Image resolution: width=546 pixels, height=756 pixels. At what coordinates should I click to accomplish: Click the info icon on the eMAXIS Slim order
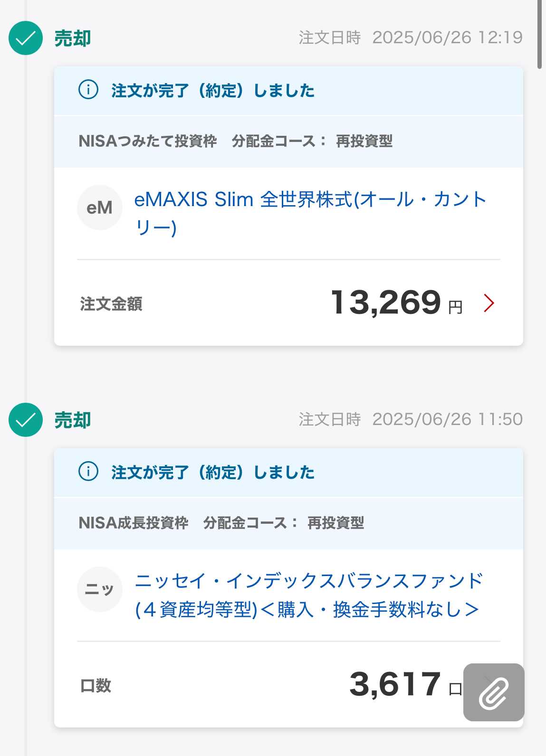coord(88,89)
